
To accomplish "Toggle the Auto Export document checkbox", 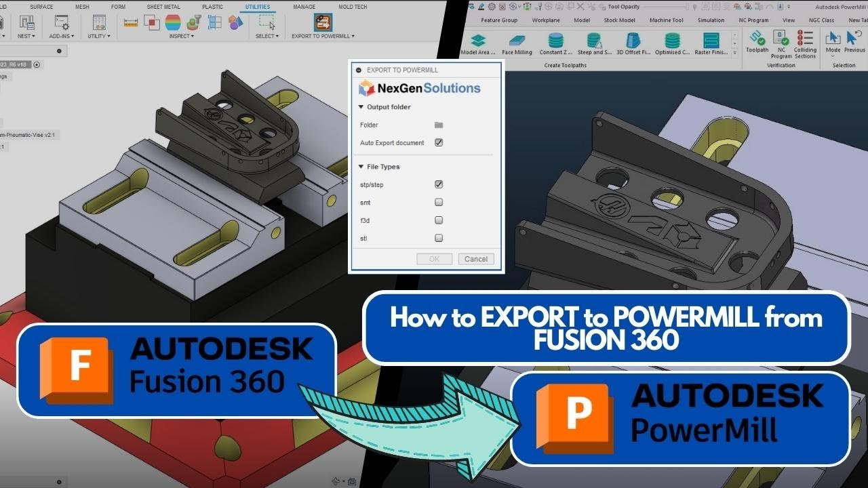I will pos(439,143).
